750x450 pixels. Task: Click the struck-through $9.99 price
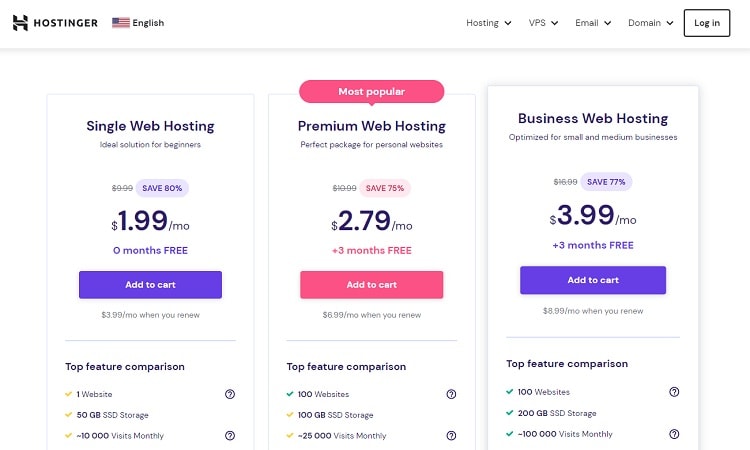(x=122, y=188)
